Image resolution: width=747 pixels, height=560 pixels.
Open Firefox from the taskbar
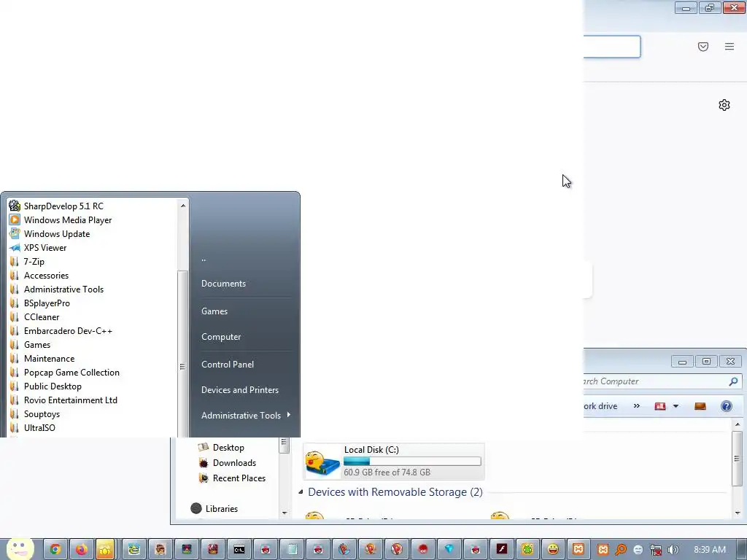(82, 549)
